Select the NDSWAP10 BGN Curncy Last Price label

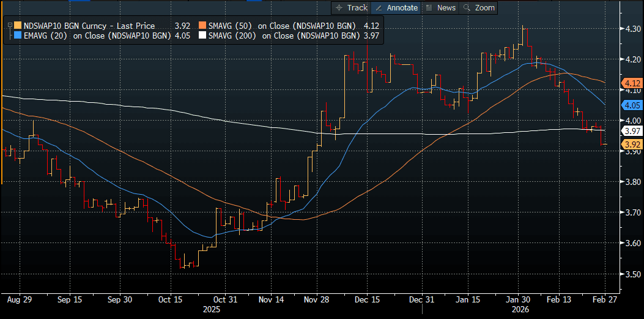coord(89,26)
